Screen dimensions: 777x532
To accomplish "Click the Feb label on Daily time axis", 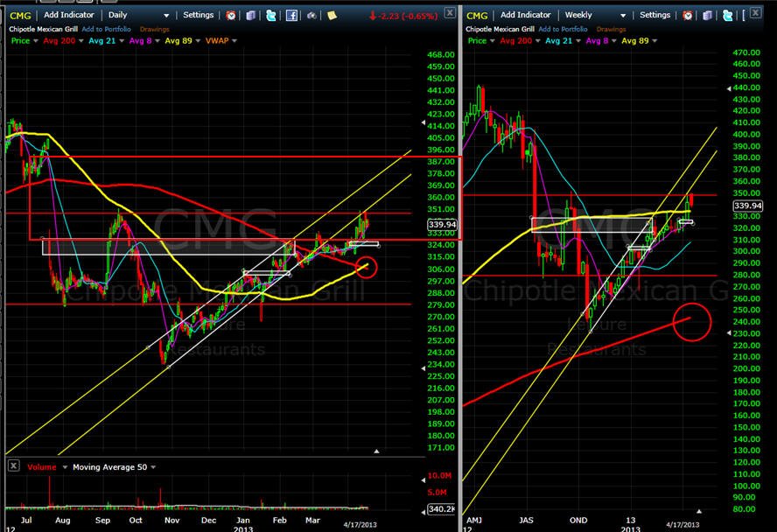I will coord(279,520).
